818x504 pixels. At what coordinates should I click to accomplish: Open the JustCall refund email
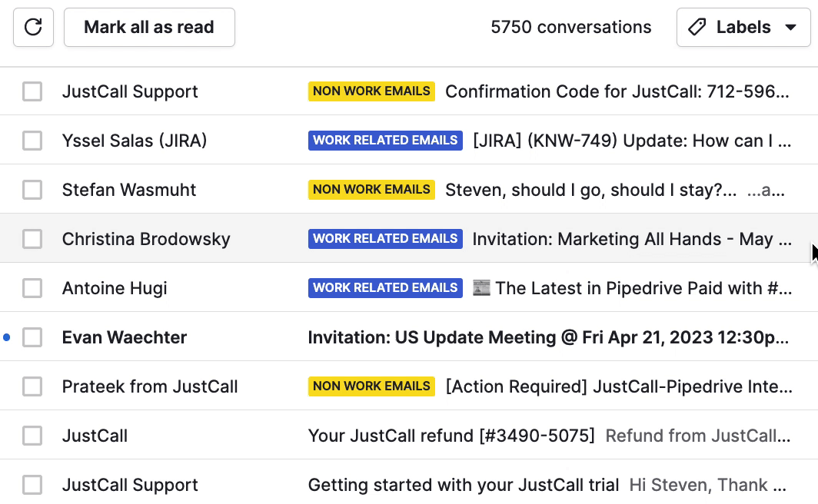(x=451, y=435)
